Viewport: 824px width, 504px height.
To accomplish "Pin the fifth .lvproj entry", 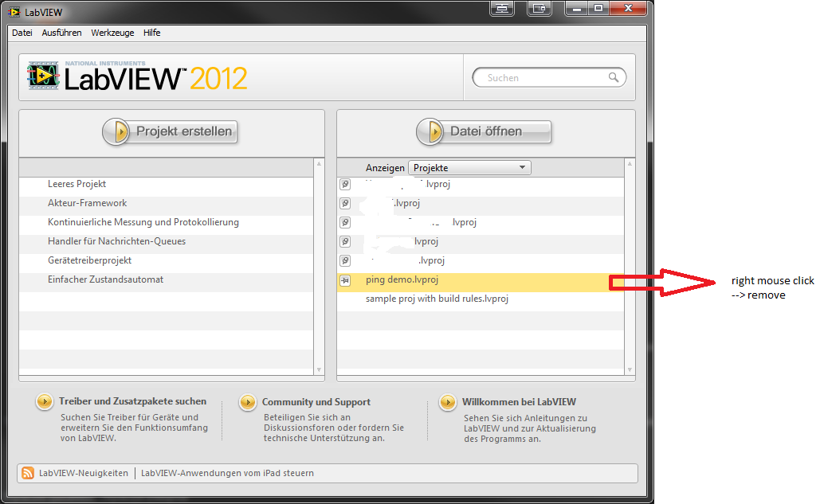I will tap(345, 260).
